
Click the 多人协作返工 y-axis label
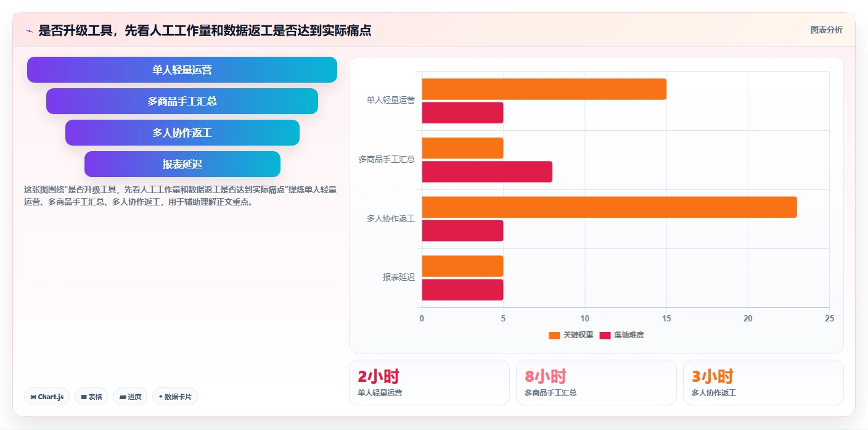click(391, 218)
